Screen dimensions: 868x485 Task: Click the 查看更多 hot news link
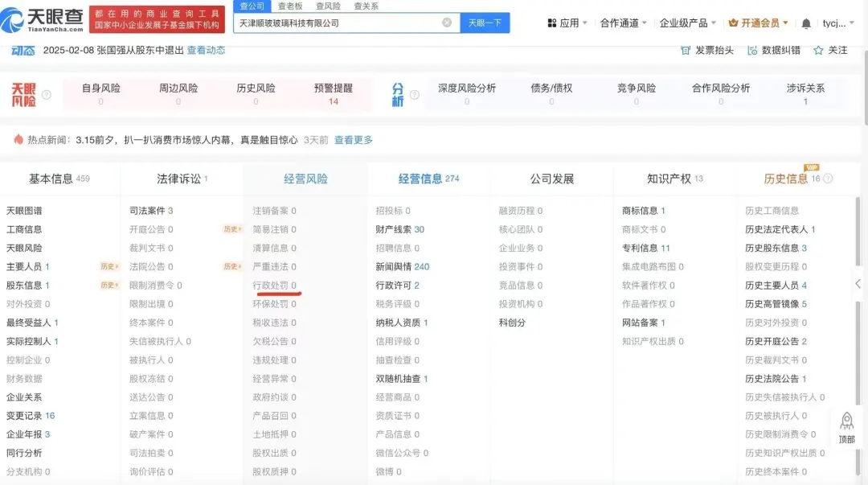pos(353,140)
